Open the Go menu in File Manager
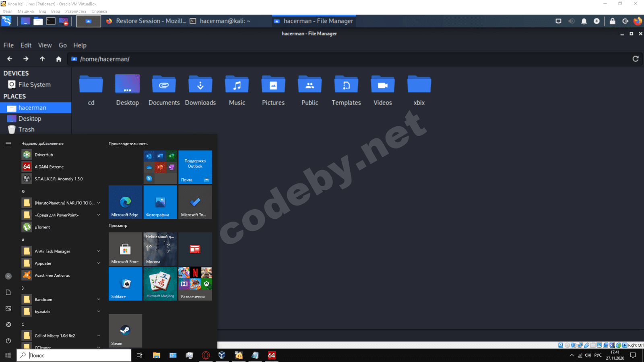The height and width of the screenshot is (362, 644). click(63, 45)
